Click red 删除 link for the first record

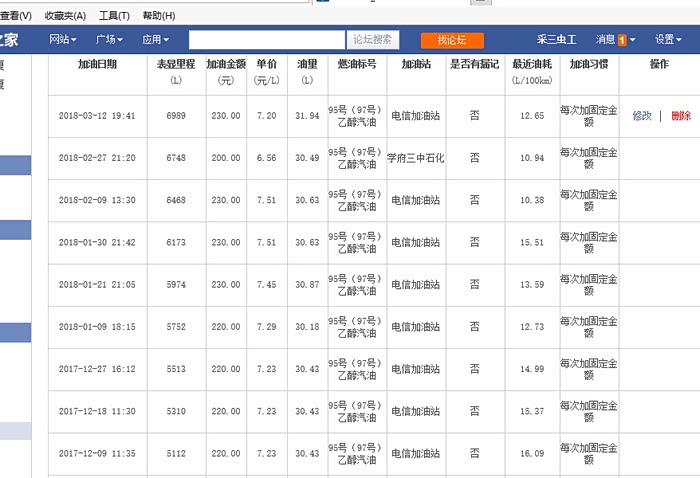pos(681,116)
